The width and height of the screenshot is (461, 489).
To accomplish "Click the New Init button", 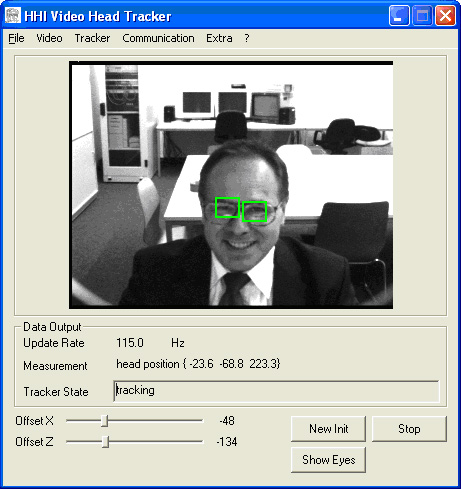I will [328, 429].
